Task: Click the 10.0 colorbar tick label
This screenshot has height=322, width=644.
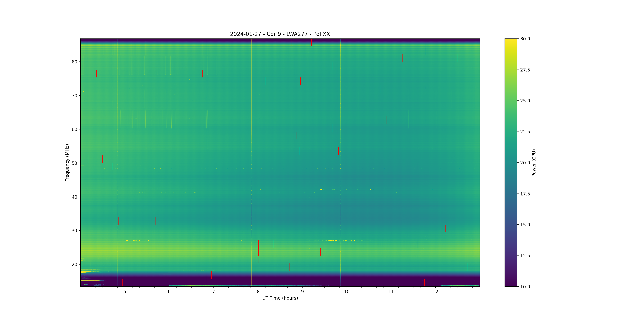Action: 525,287
